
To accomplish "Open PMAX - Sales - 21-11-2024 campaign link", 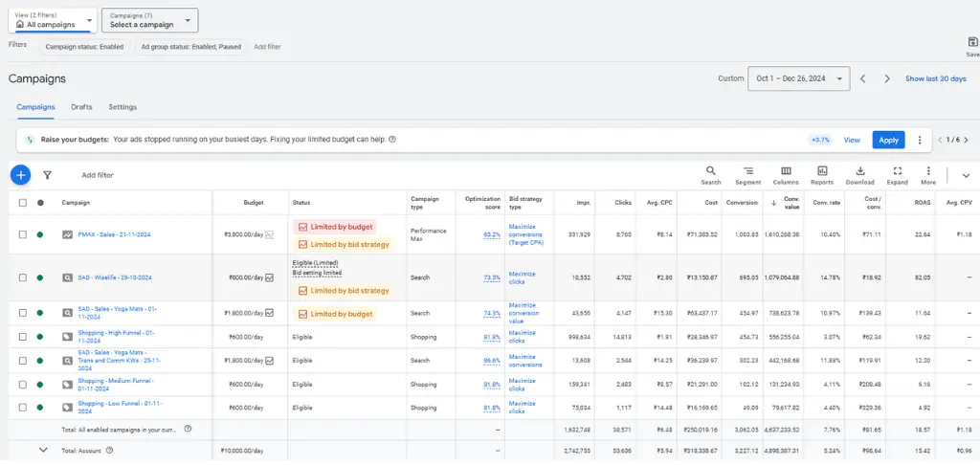I will (x=115, y=235).
